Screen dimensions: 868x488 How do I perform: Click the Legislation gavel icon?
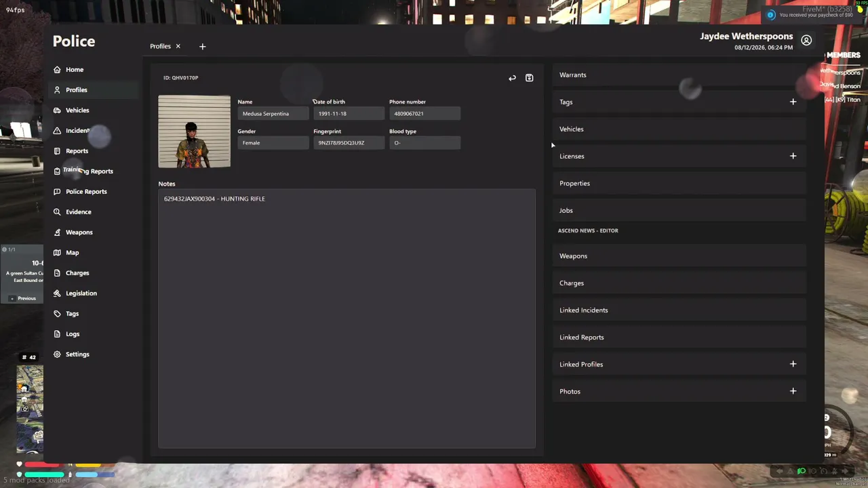click(x=57, y=293)
